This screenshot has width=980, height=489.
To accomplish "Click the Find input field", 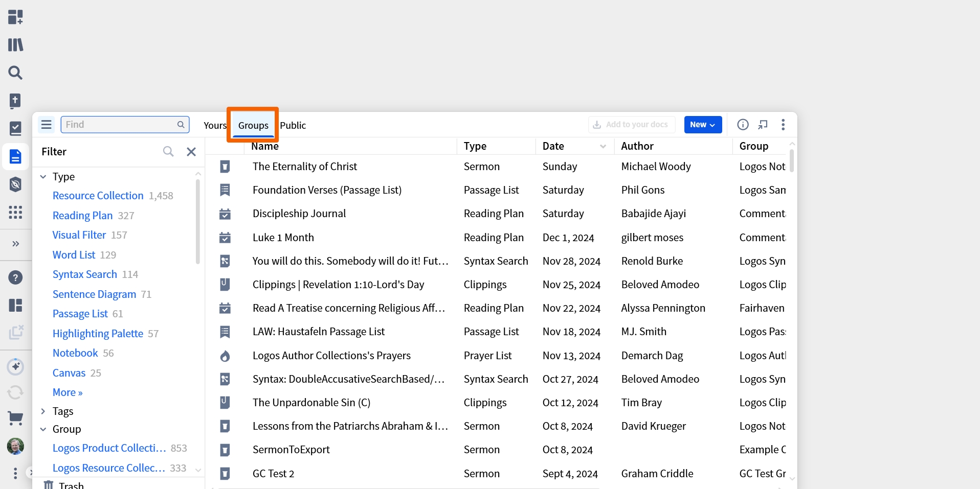I will coord(125,125).
